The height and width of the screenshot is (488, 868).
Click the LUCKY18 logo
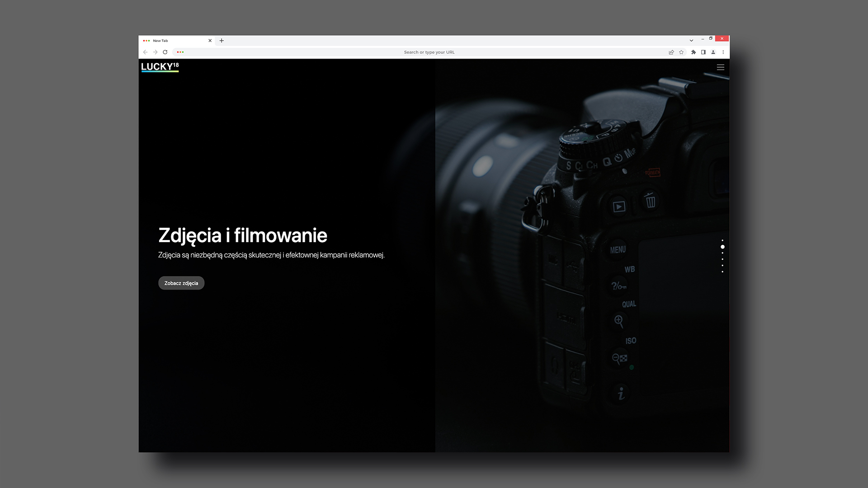160,67
